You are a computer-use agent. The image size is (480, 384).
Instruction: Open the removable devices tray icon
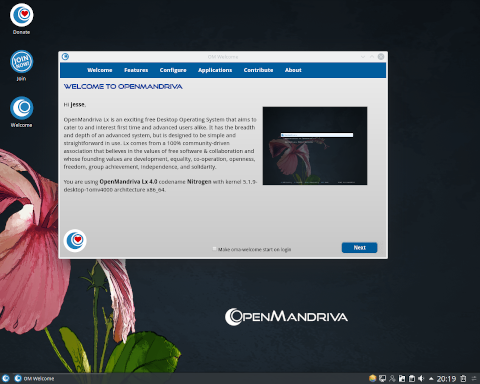[x=402, y=378]
